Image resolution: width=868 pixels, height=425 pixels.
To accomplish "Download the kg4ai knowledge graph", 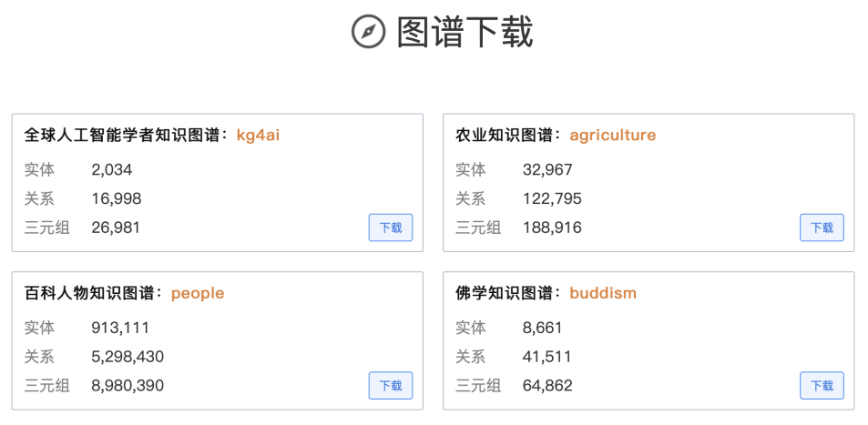I will (x=391, y=228).
